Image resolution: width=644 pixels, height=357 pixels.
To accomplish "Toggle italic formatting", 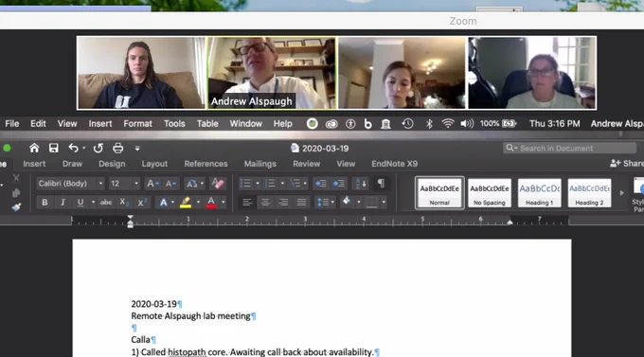I will point(63,202).
